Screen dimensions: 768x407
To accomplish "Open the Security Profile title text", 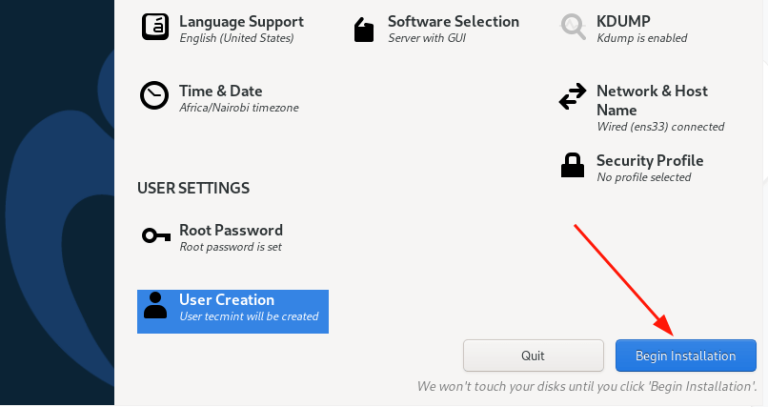I will pos(649,160).
